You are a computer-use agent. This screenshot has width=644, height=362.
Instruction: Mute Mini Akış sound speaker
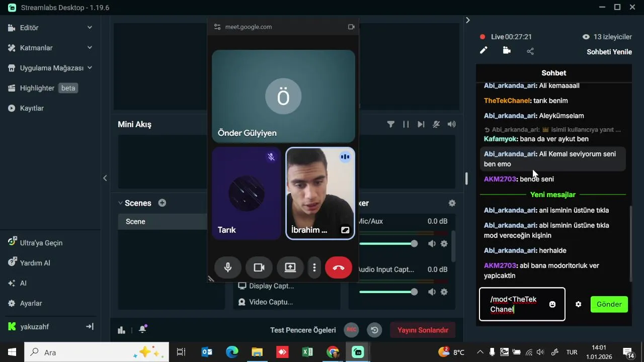pos(452,124)
